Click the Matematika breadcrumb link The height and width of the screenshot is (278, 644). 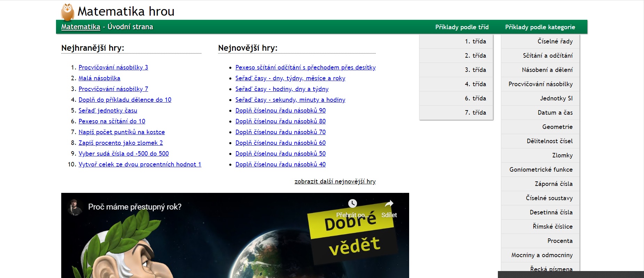[x=81, y=27]
